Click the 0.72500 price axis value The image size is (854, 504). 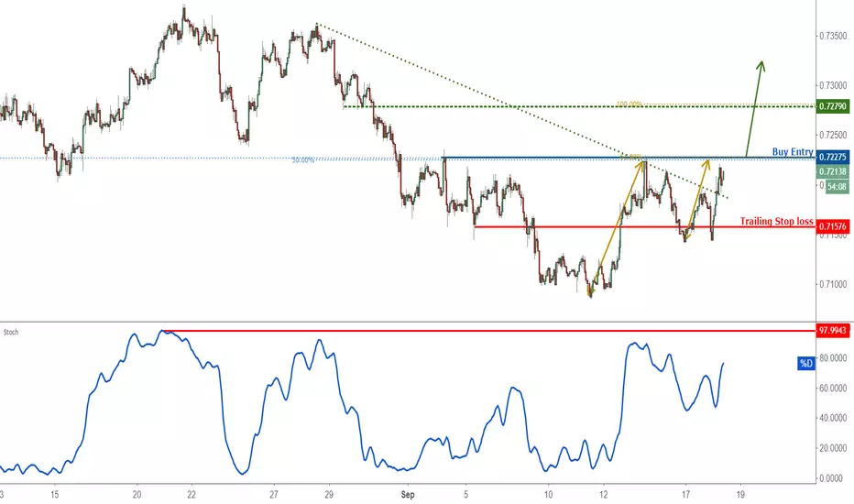(833, 135)
